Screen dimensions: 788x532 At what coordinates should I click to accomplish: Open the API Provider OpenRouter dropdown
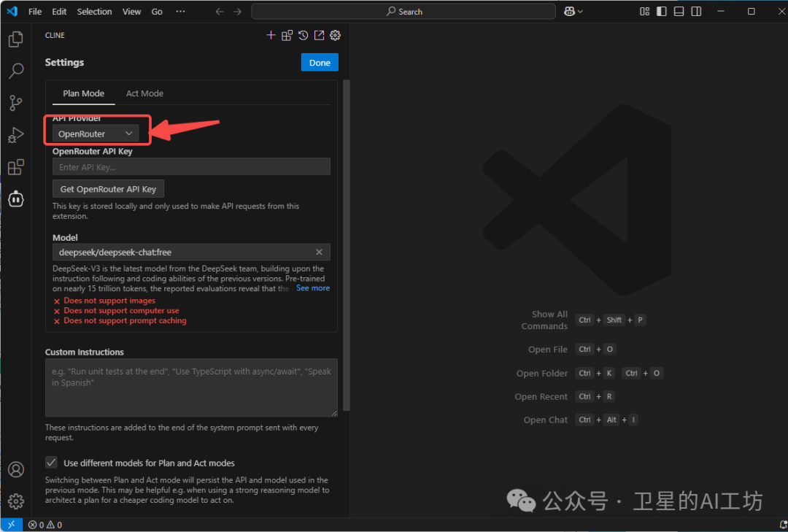click(x=96, y=134)
